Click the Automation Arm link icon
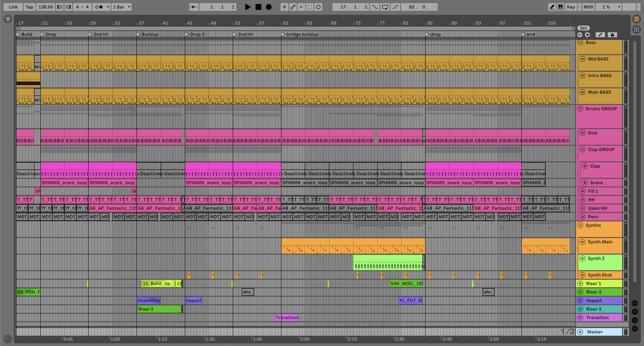 293,7
